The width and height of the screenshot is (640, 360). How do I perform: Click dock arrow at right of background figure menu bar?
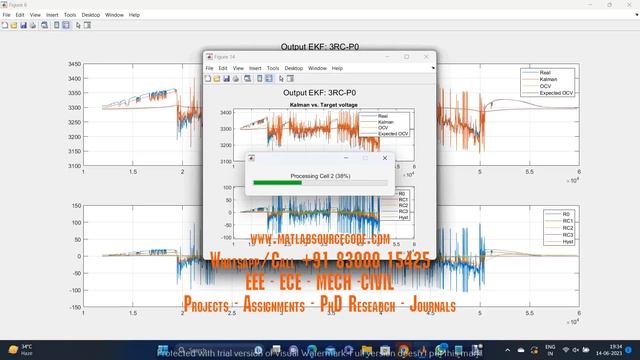click(x=637, y=15)
